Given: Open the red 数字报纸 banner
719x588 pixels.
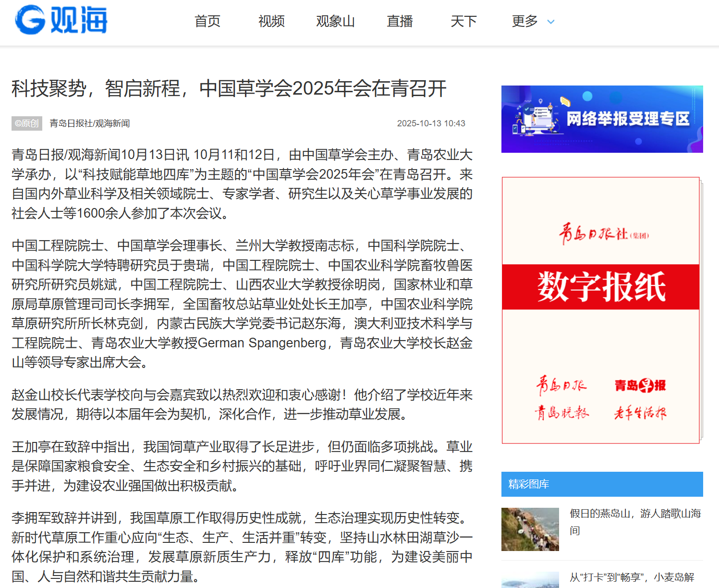Looking at the screenshot, I should tap(600, 287).
